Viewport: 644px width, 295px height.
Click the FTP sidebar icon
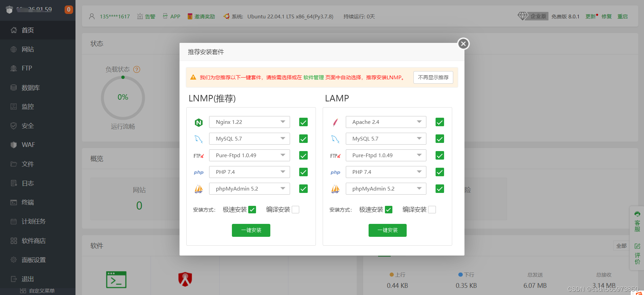(x=14, y=68)
